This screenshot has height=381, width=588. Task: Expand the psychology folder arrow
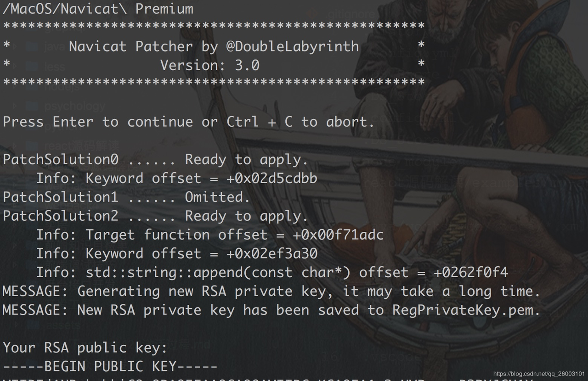(16, 106)
